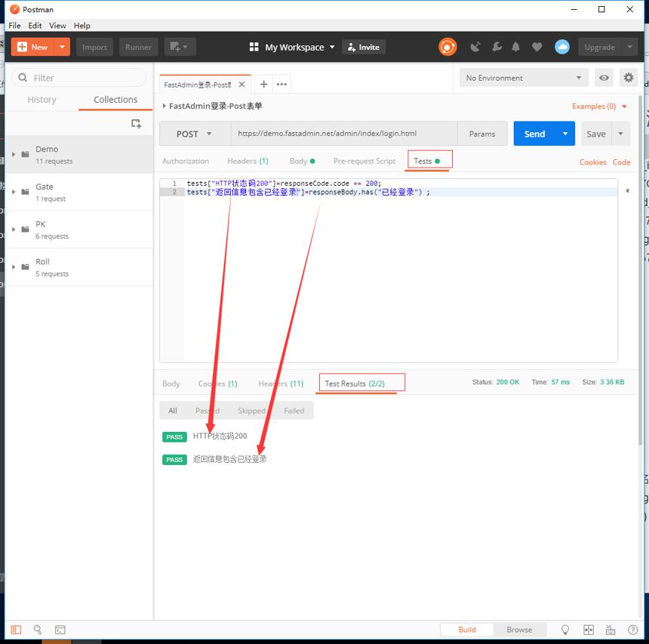This screenshot has width=649, height=644.
Task: Open manage environments gear icon
Action: pyautogui.click(x=629, y=78)
